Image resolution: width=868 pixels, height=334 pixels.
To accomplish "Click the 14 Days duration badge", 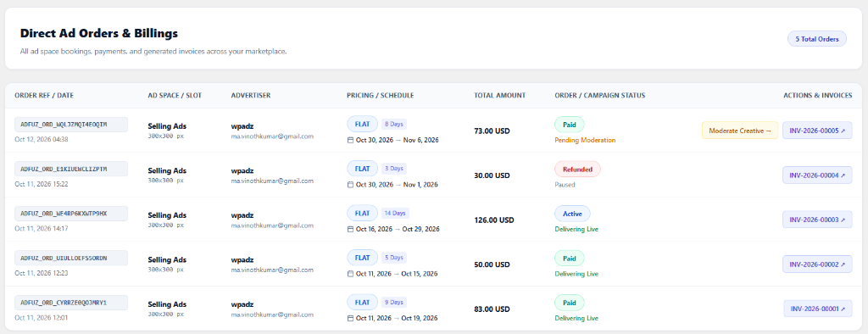I will point(395,213).
